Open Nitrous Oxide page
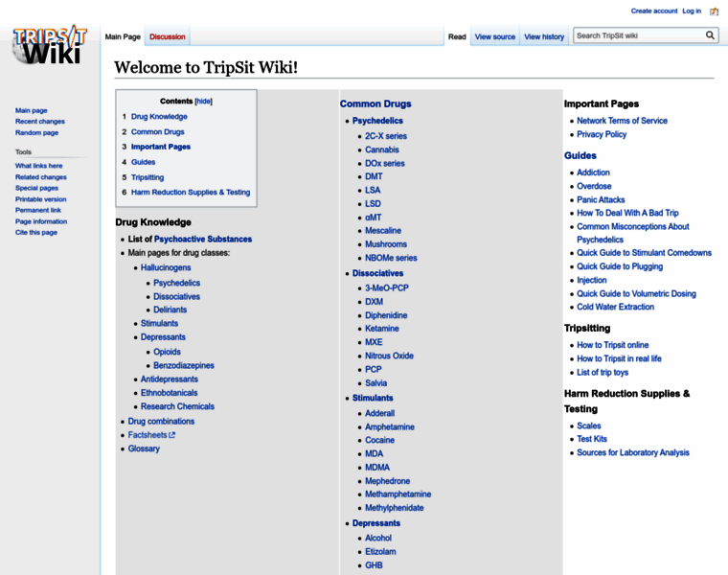 (389, 356)
